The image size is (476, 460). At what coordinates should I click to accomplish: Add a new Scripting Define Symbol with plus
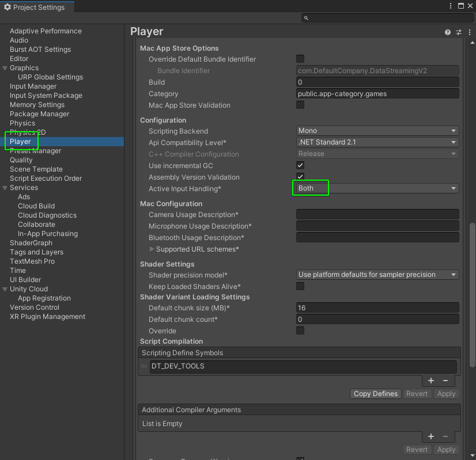pos(430,381)
